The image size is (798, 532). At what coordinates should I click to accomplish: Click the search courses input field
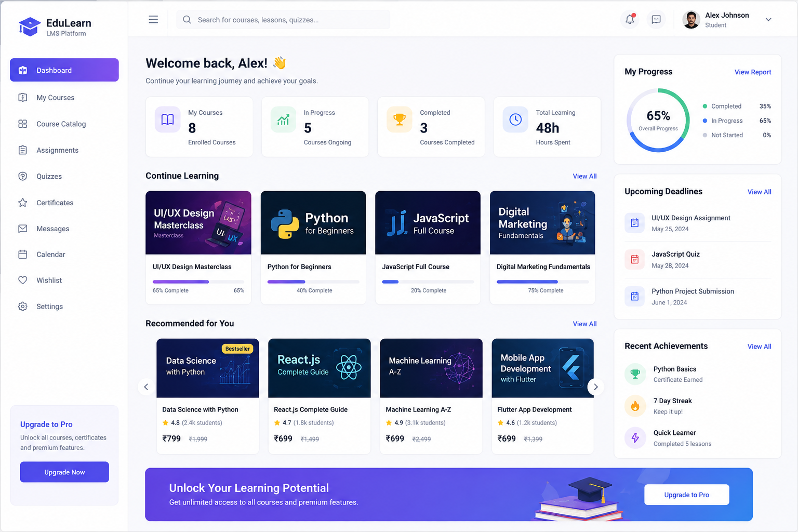pyautogui.click(x=283, y=20)
